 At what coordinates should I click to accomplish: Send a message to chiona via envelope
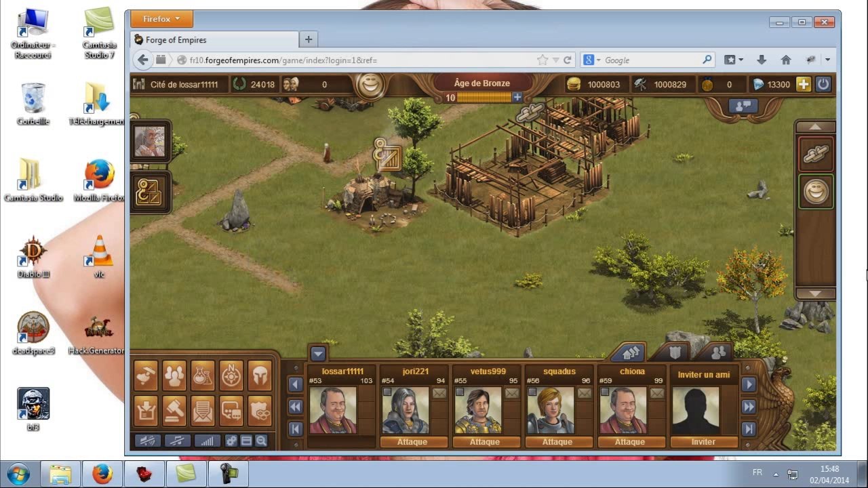[x=657, y=393]
